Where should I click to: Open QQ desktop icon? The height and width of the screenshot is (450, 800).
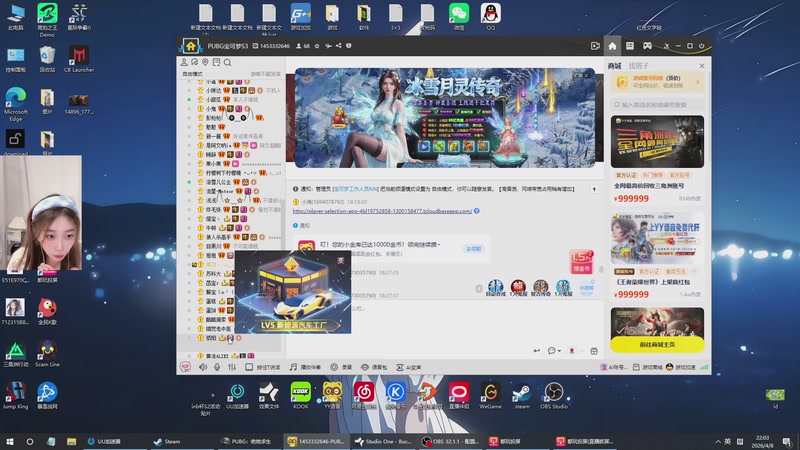coord(490,17)
